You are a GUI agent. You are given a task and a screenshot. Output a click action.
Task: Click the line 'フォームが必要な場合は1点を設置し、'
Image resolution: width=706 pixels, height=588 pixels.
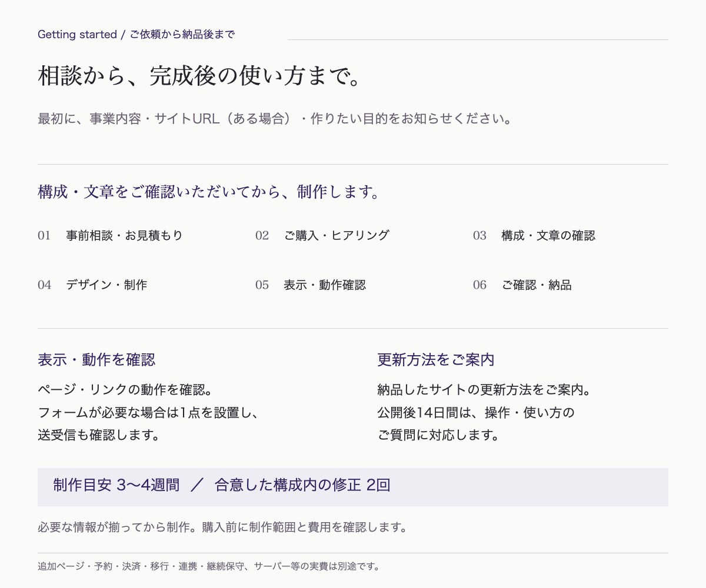148,412
